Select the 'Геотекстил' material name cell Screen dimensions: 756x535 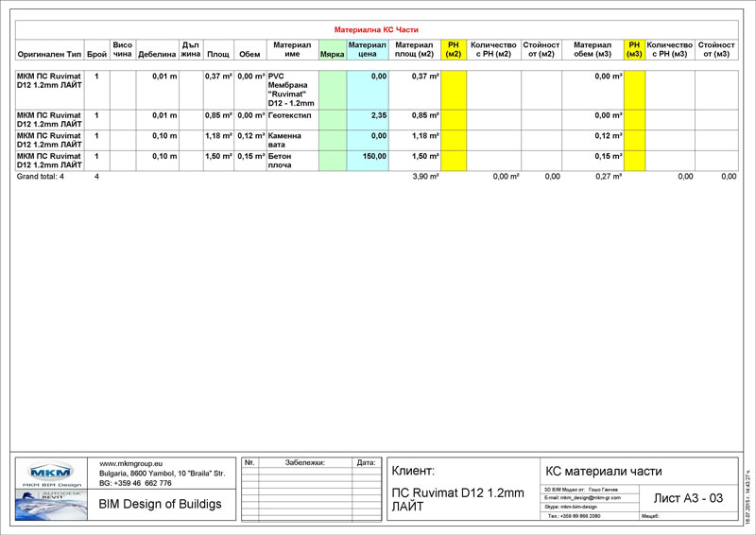tap(292, 120)
